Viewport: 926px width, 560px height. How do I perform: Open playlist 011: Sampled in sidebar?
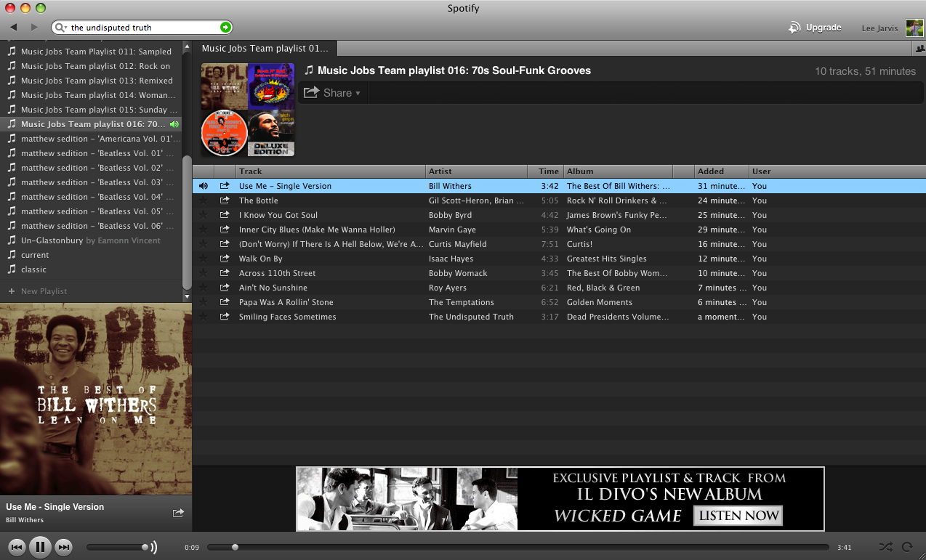point(91,52)
